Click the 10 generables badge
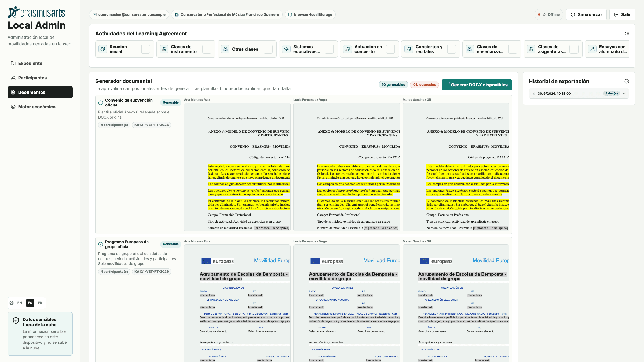Screen dimensions: 644x362 pyautogui.click(x=393, y=85)
